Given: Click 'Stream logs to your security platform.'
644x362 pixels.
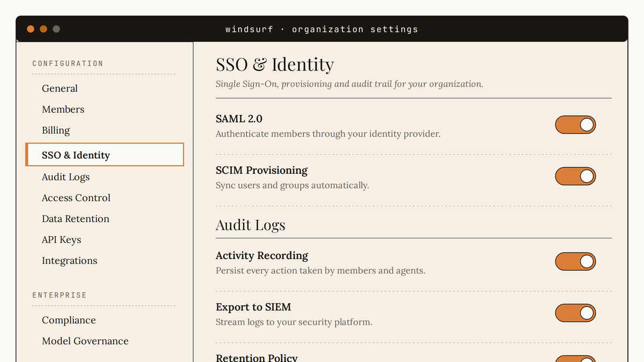Looking at the screenshot, I should pos(294,322).
